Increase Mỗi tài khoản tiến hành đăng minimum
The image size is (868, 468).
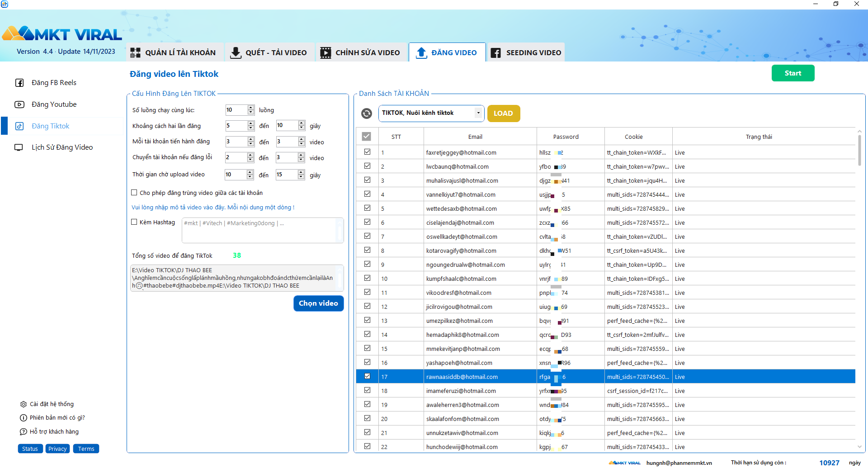pos(251,140)
